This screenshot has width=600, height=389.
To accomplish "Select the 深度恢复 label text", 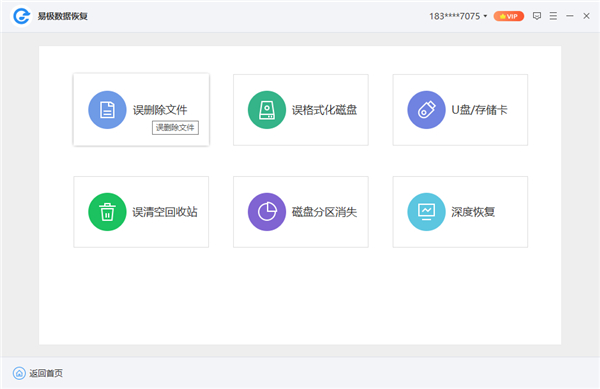I will click(x=473, y=212).
